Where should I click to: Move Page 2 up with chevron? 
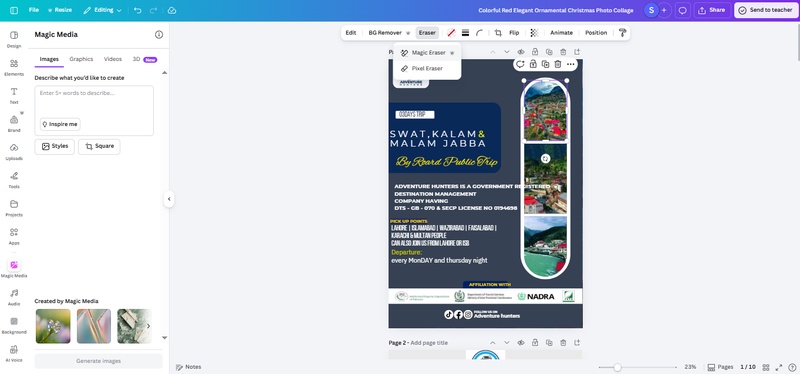[x=492, y=343]
